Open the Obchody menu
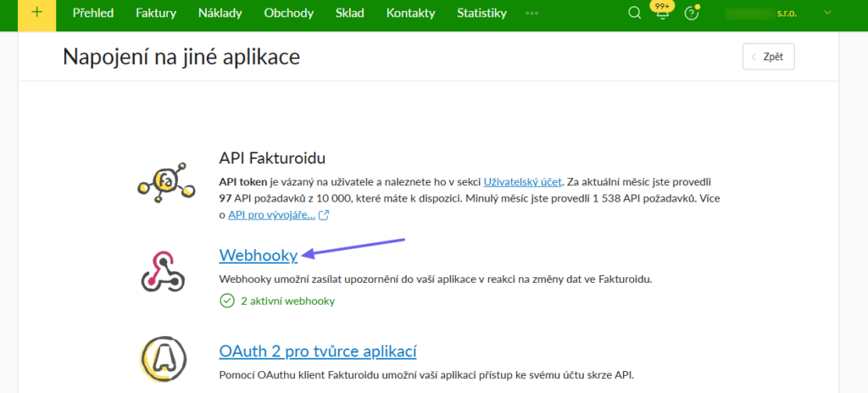This screenshot has width=868, height=393. 289,14
